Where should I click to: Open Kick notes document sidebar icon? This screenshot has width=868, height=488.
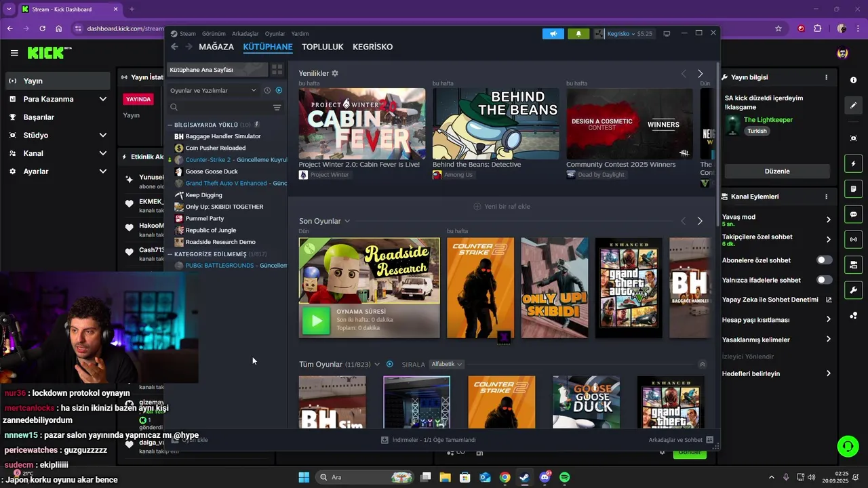(853, 188)
